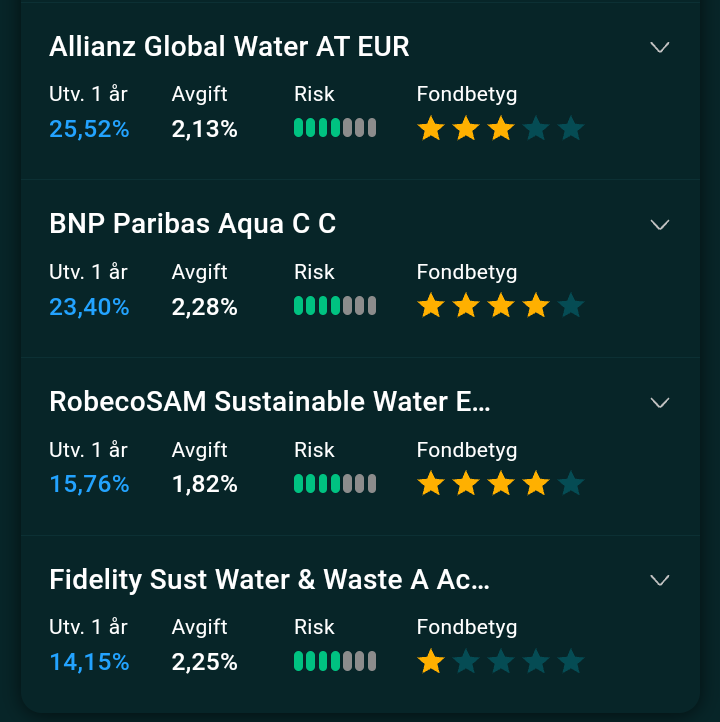Open the Fidelity Sust Water & Waste fund title
The height and width of the screenshot is (722, 720).
(269, 580)
